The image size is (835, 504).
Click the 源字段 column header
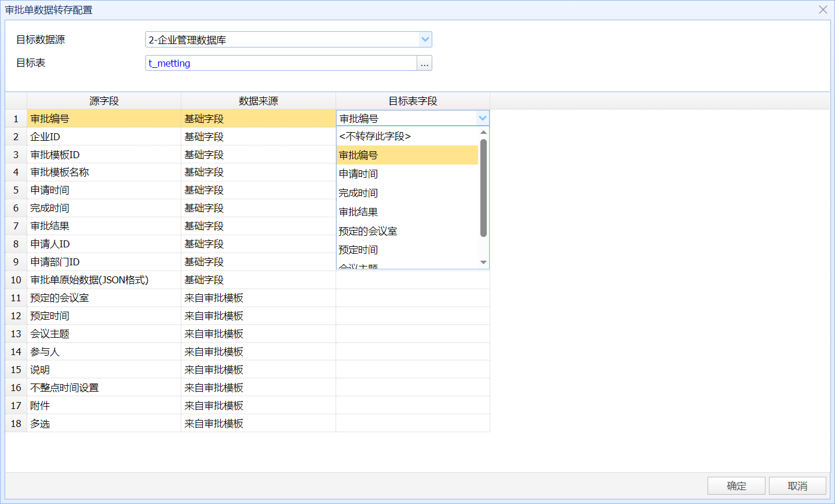104,101
